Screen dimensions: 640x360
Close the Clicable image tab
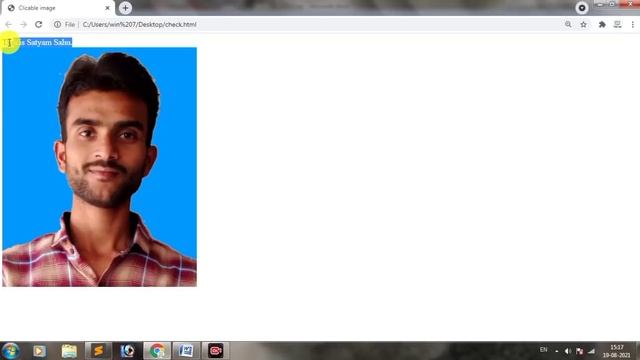[107, 8]
